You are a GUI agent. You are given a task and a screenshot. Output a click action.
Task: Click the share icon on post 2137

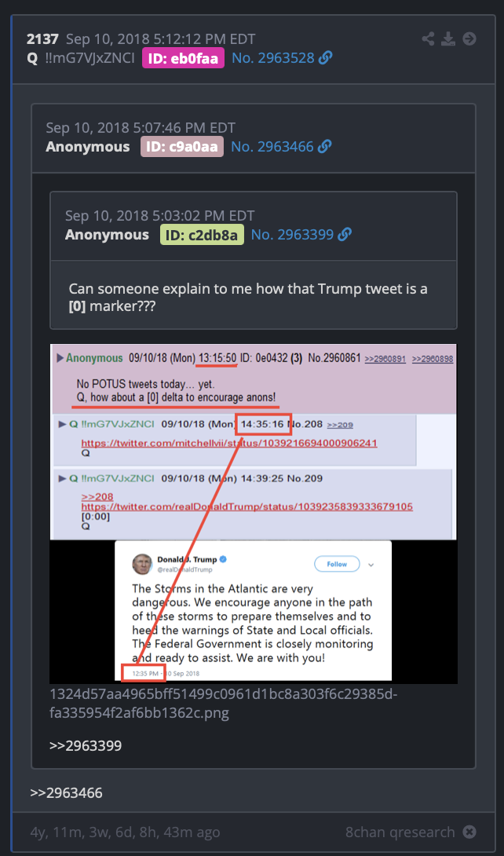point(428,39)
